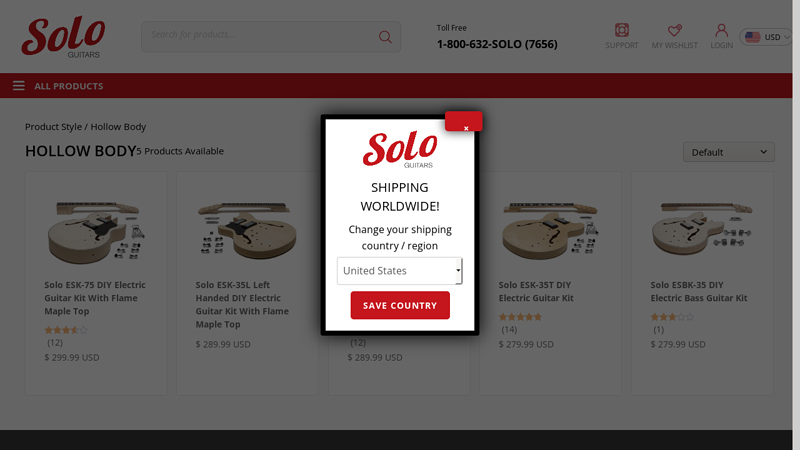Click the US flag currency icon

tap(753, 37)
